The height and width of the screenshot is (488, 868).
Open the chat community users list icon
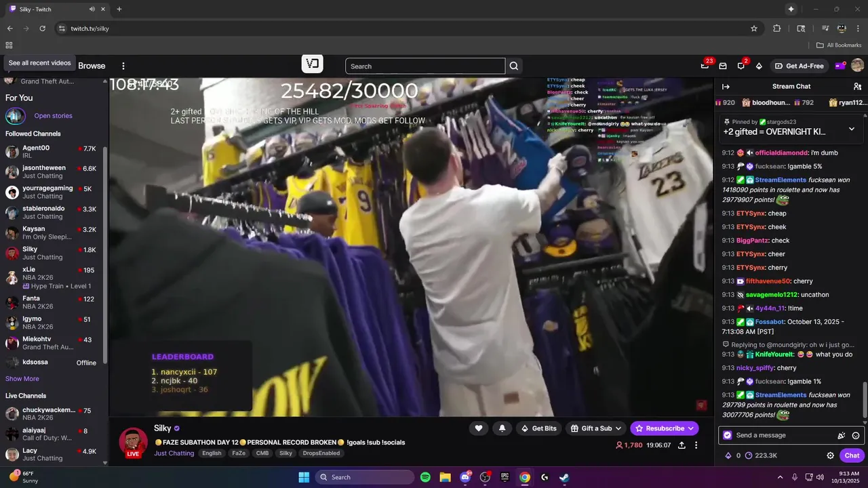tap(857, 86)
